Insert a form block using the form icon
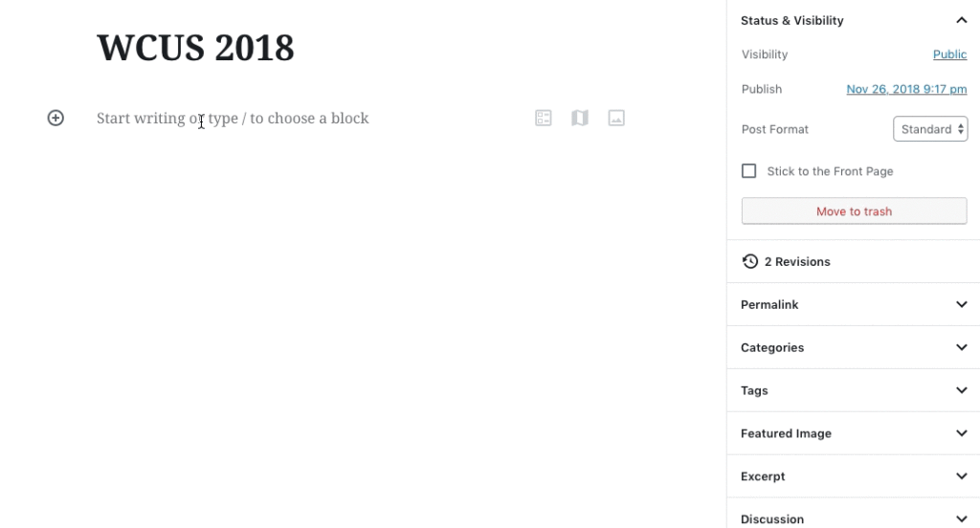This screenshot has height=528, width=980. click(x=544, y=118)
